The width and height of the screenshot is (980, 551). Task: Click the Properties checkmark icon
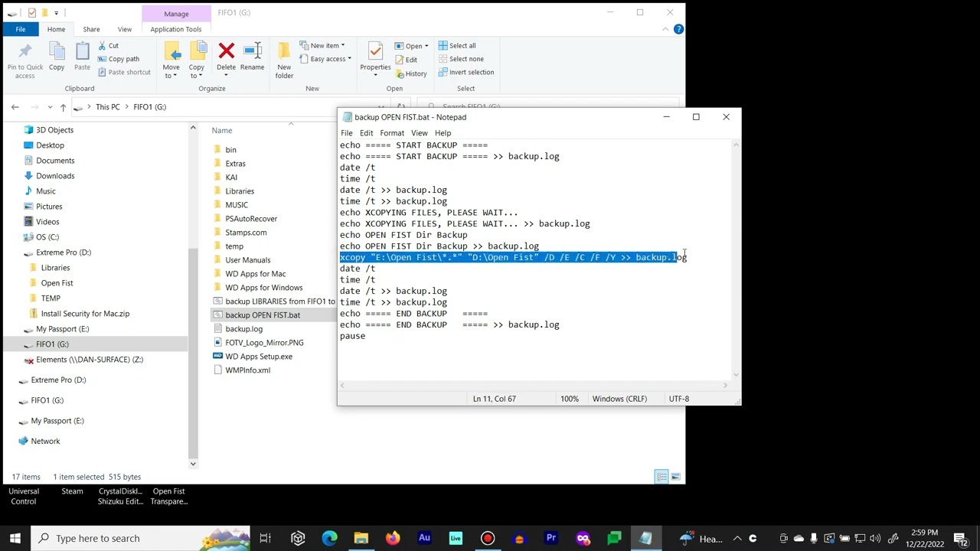pos(375,51)
